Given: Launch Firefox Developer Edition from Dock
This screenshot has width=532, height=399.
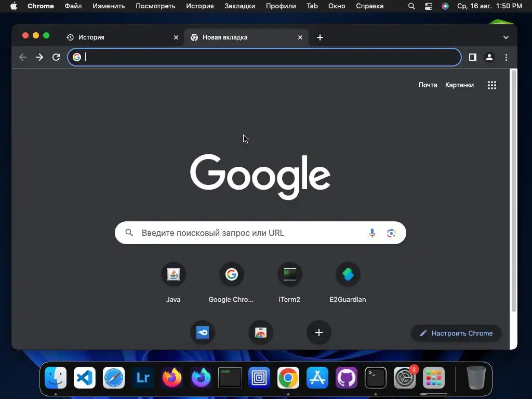Looking at the screenshot, I should tap(201, 377).
